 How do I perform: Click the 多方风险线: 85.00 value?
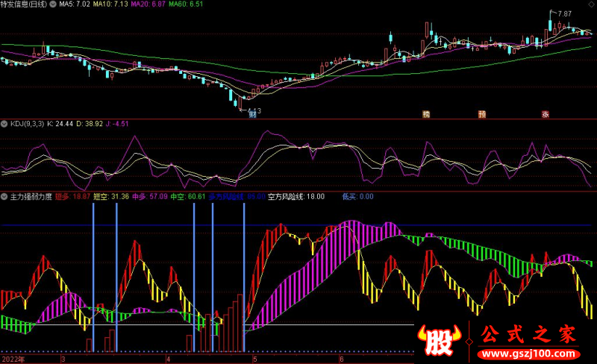click(237, 197)
